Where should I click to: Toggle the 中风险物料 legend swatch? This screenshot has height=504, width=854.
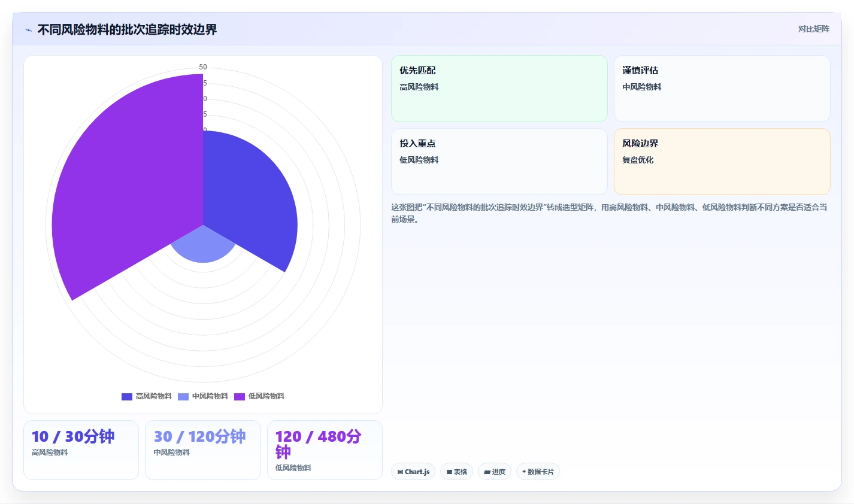pyautogui.click(x=183, y=396)
